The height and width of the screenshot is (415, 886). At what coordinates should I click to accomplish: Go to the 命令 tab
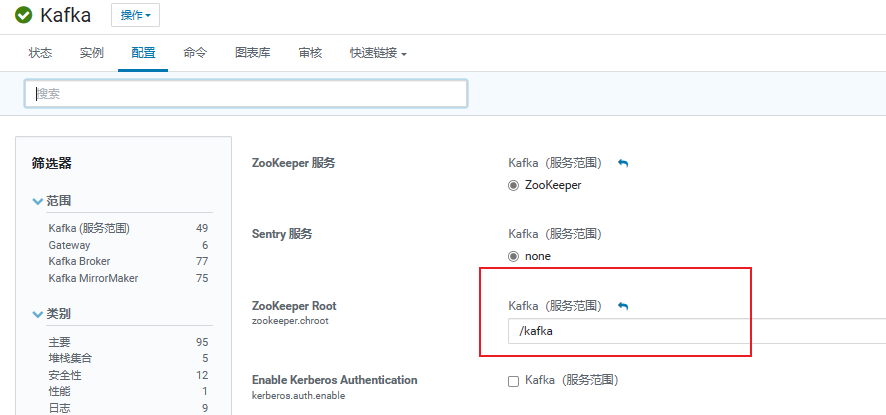(195, 53)
